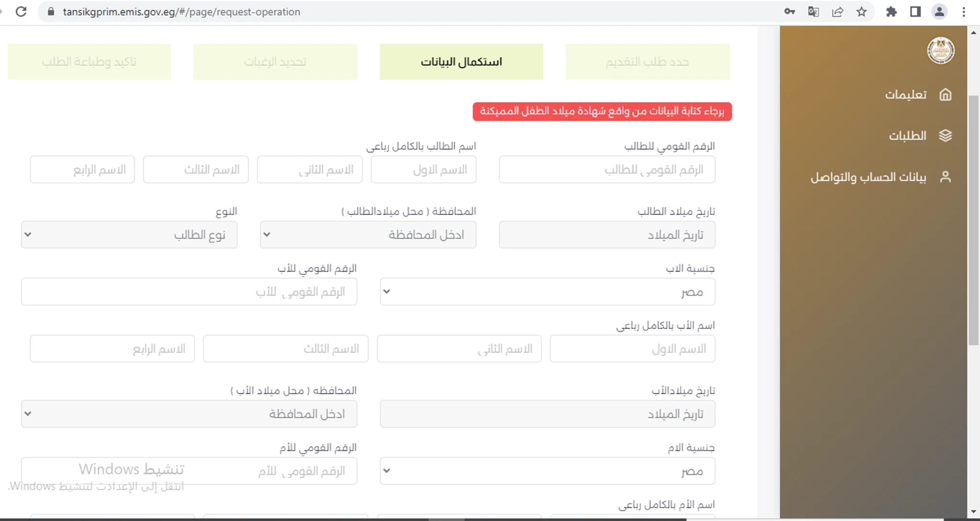Click the translate page icon
980x521 pixels.
pyautogui.click(x=813, y=12)
